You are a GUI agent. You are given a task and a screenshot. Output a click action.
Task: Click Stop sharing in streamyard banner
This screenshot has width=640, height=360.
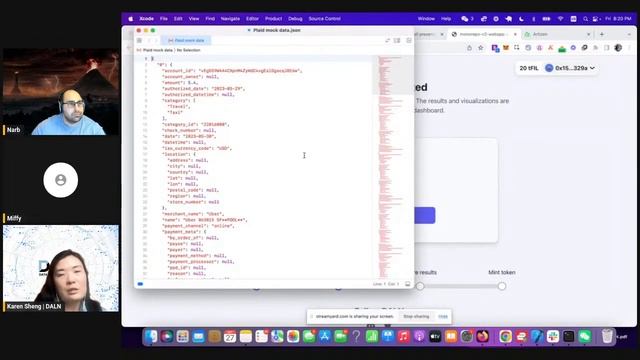(x=416, y=316)
